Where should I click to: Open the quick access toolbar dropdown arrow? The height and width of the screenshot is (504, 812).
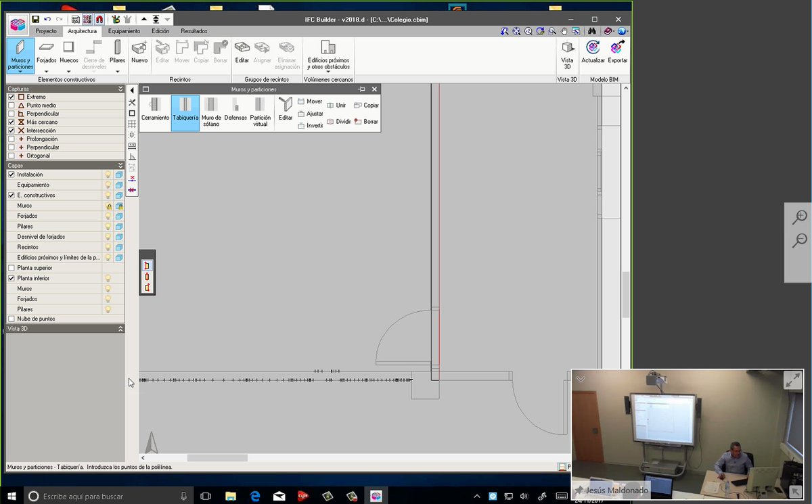point(167,20)
